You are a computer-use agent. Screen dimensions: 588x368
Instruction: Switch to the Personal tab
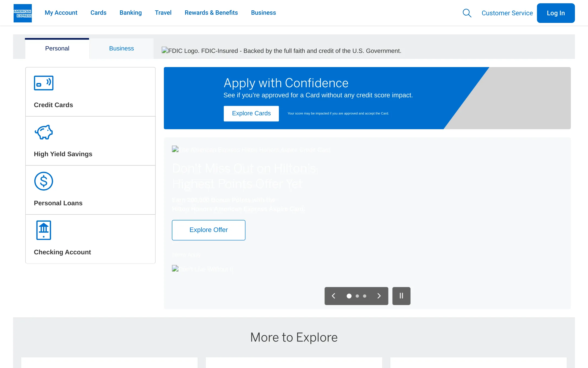click(x=57, y=49)
